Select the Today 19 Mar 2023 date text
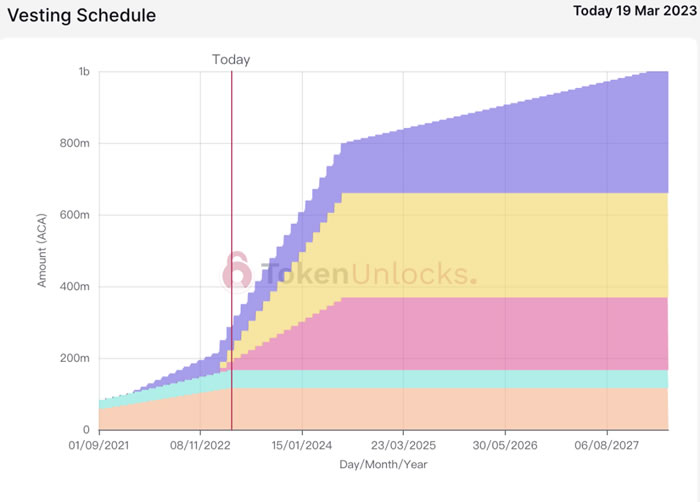Screen dimensions: 700x502 [632, 12]
